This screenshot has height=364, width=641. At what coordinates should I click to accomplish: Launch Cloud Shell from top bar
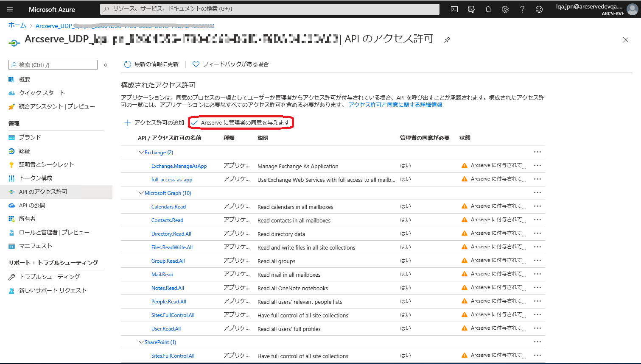point(454,9)
